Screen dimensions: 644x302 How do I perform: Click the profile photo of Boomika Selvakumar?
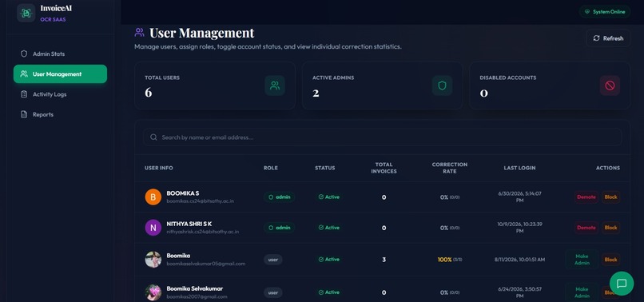click(x=153, y=292)
